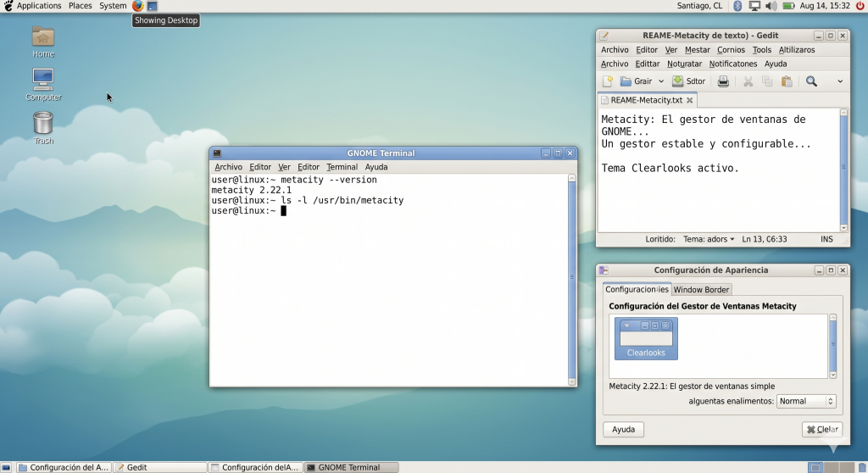The image size is (868, 473).
Task: Open the Trash desktop icon
Action: point(43,124)
